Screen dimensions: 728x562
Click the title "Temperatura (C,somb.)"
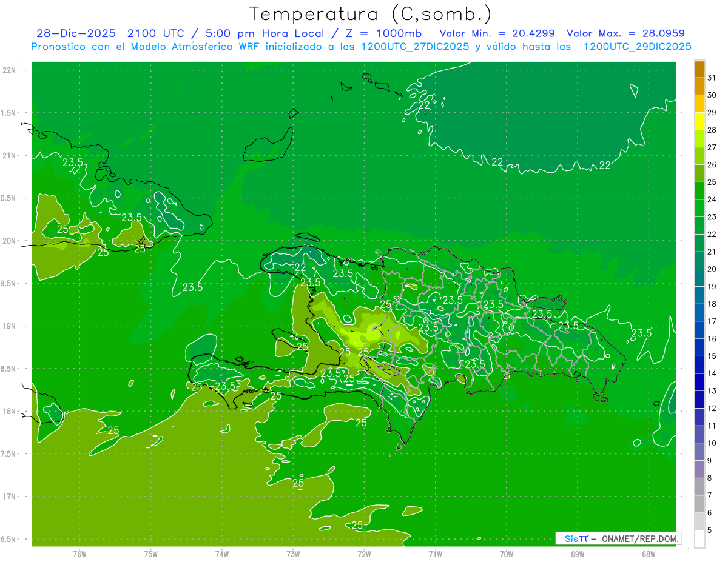[371, 14]
